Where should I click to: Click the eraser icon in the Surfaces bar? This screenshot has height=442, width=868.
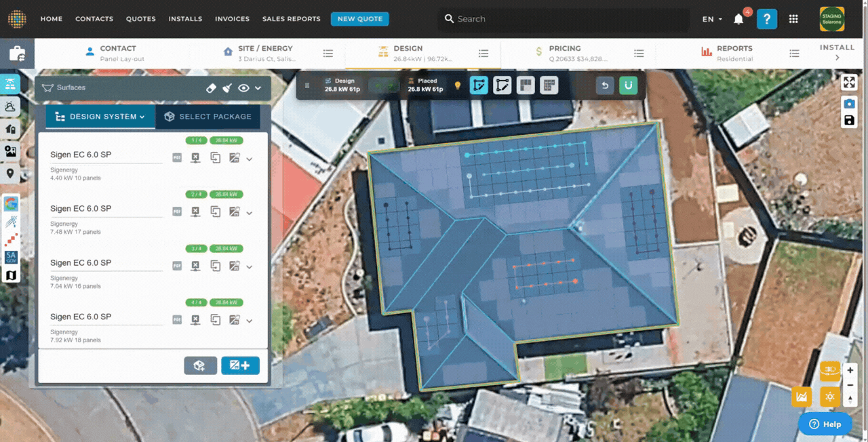pos(211,88)
